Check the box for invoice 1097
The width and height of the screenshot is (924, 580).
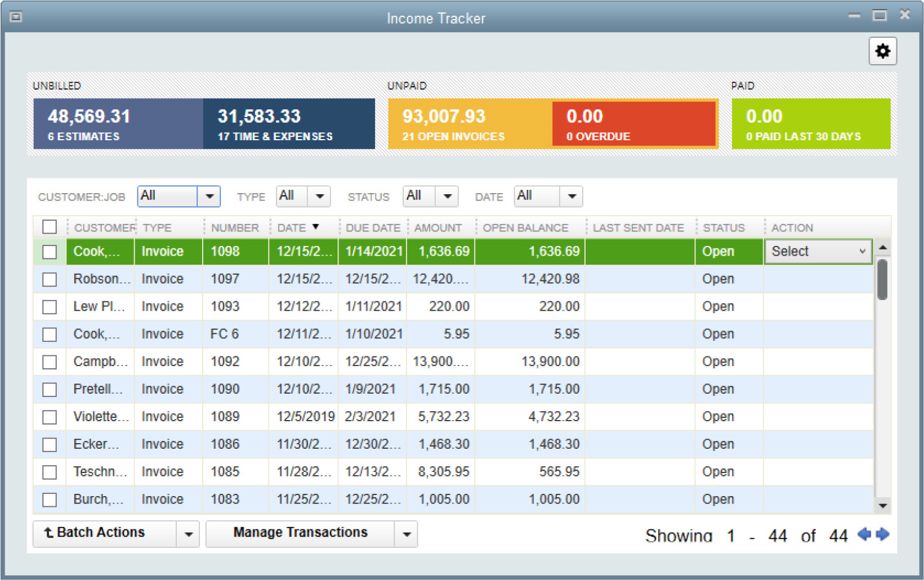50,279
